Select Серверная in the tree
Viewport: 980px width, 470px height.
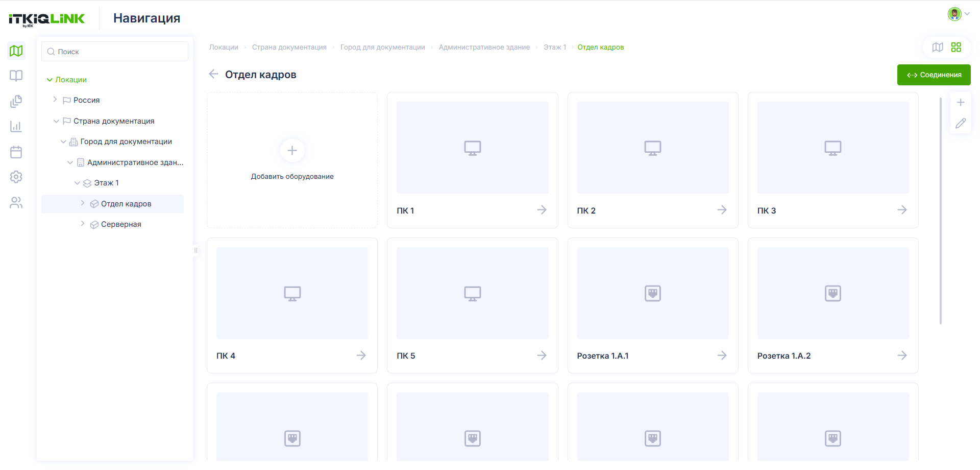121,224
